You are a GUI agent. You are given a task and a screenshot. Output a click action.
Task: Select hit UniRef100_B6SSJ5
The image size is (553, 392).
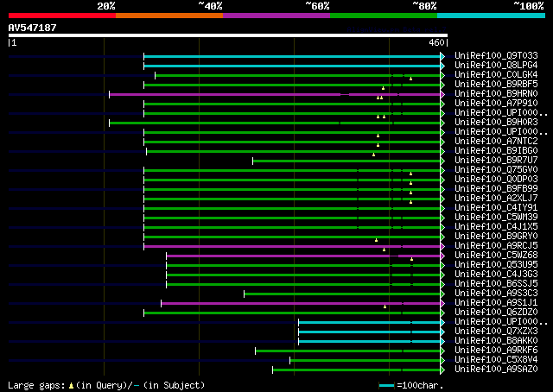click(496, 284)
